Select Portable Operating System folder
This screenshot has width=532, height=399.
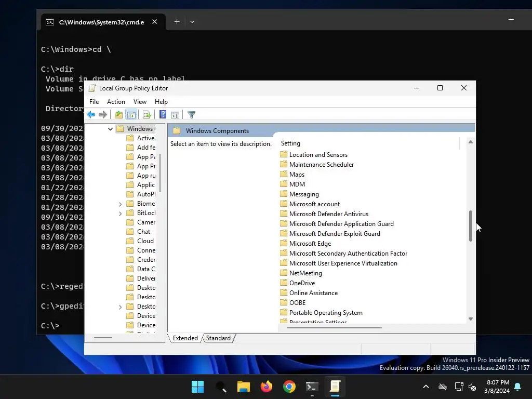click(x=321, y=312)
